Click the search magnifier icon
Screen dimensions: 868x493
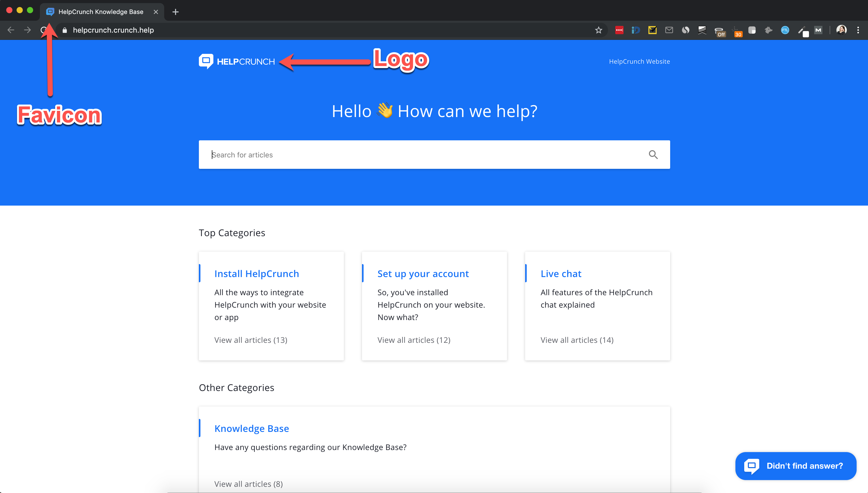click(x=653, y=155)
